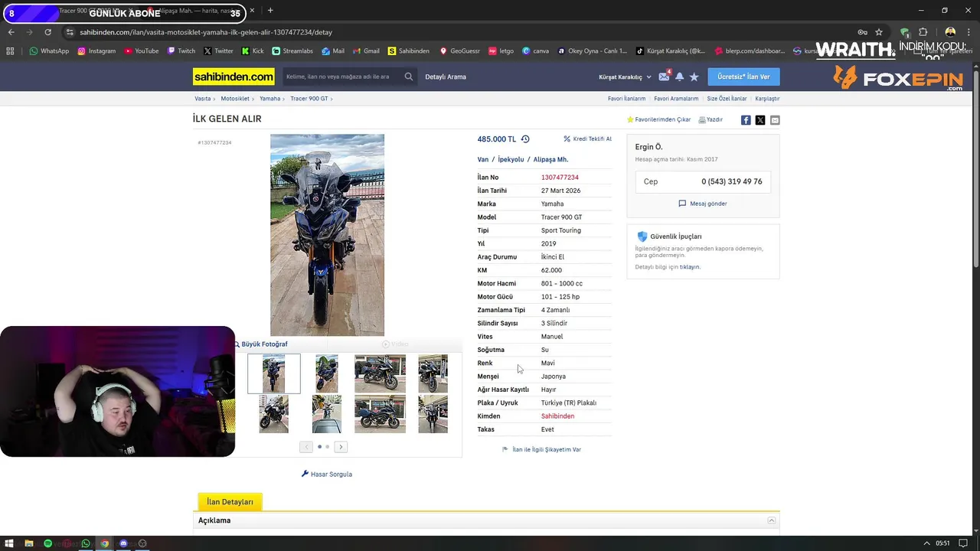Open Favori İlanlarım menu
Viewport: 980px width, 551px height.
[626, 99]
